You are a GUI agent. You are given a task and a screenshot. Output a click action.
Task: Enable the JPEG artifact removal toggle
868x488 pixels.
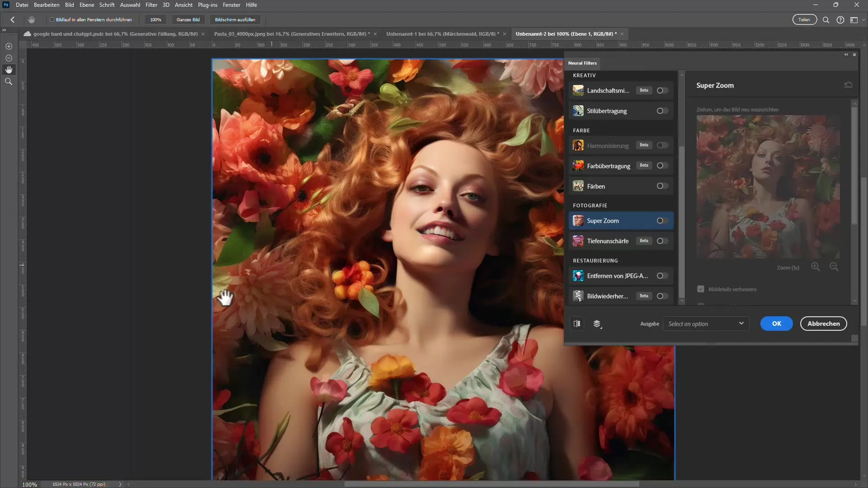tap(662, 276)
